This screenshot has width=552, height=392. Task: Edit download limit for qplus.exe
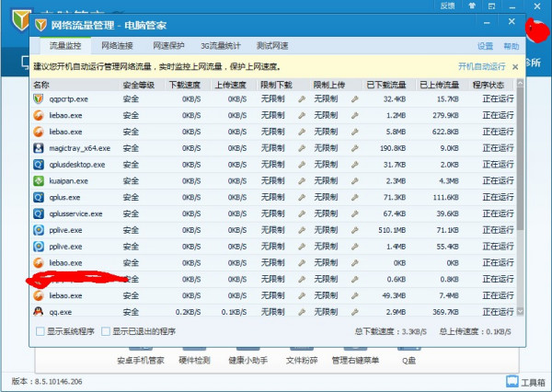tap(302, 197)
